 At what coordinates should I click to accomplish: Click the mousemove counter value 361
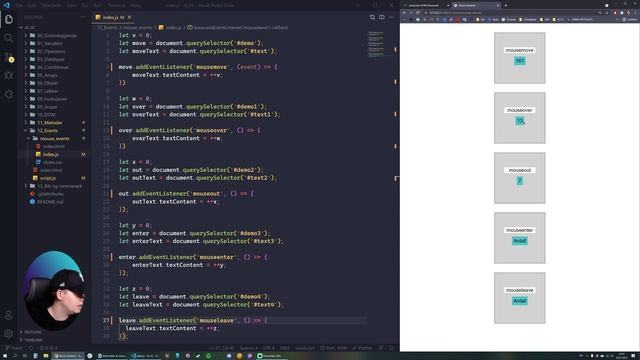click(520, 61)
